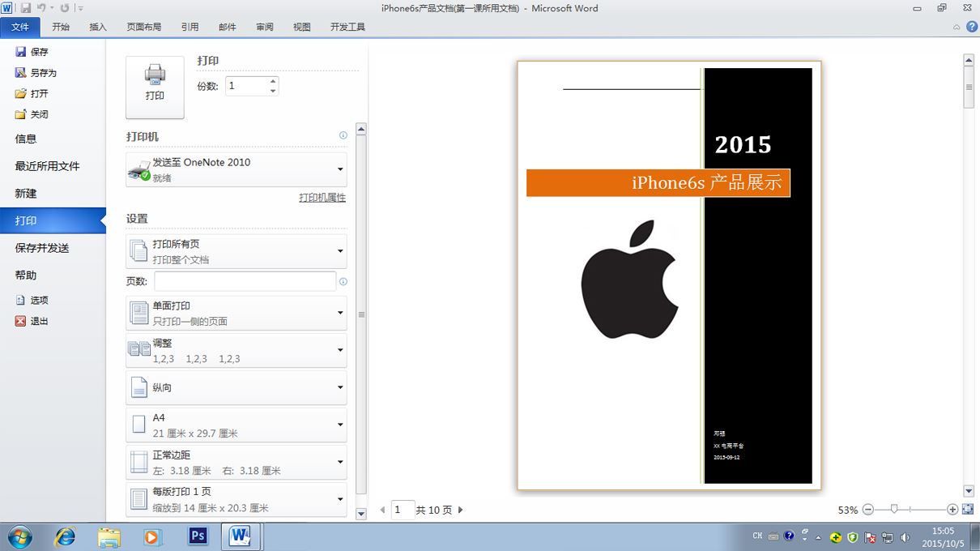Viewport: 980px width, 551px height.
Task: Show hidden tray icons arrow
Action: click(x=818, y=536)
